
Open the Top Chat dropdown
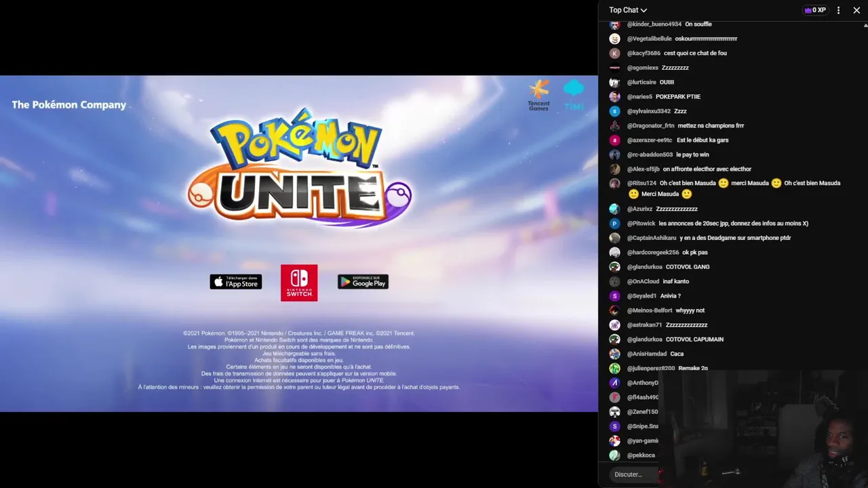[x=628, y=10]
